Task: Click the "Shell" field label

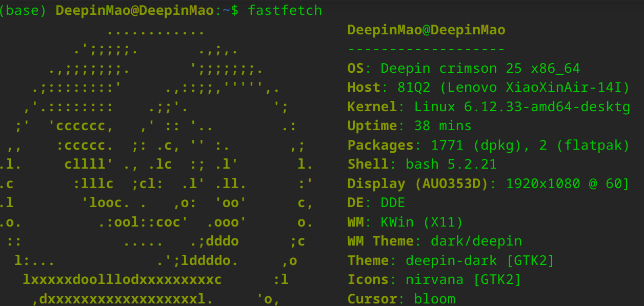Action: [x=368, y=164]
